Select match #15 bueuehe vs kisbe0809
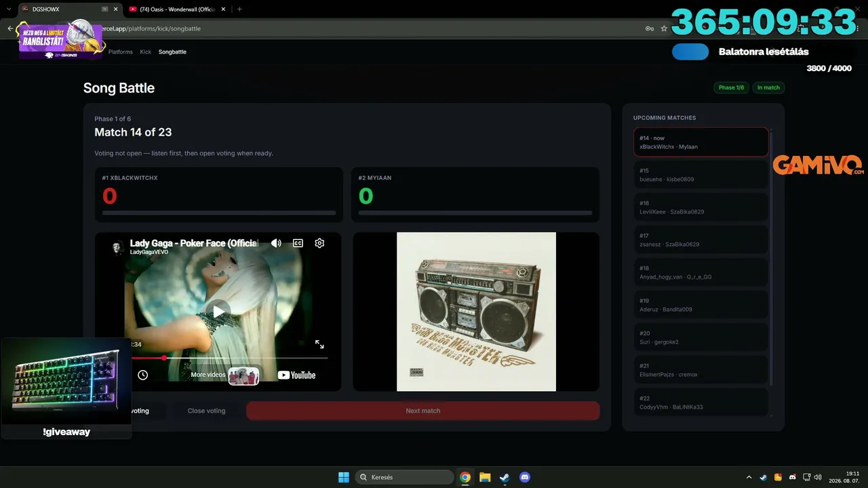The height and width of the screenshot is (488, 868). coord(701,175)
